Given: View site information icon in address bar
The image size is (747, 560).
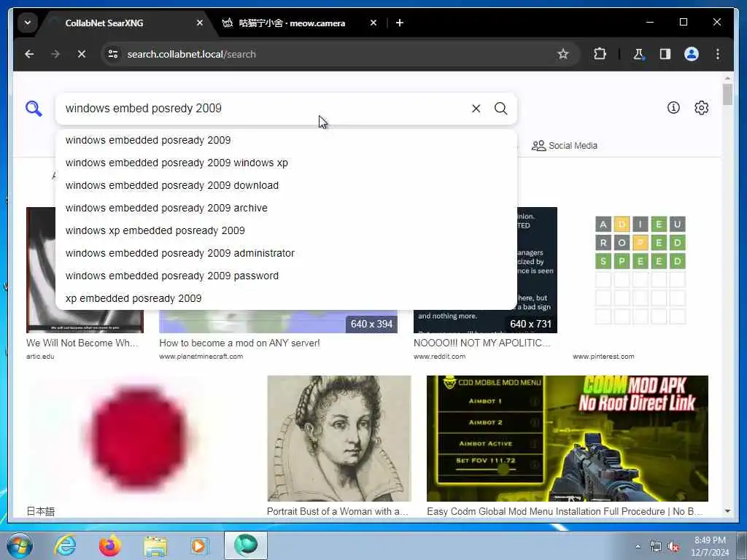Looking at the screenshot, I should click(x=113, y=54).
